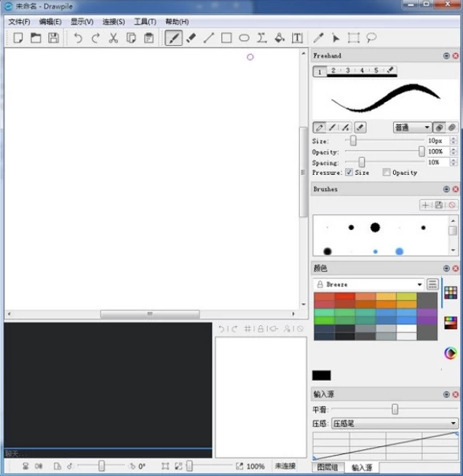Open the 文件(F) menu

coord(19,22)
